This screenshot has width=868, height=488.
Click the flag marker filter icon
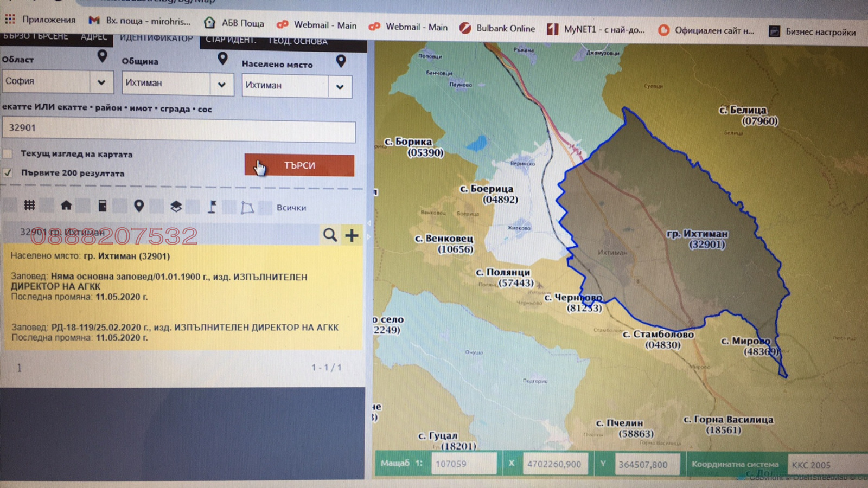[x=212, y=207]
